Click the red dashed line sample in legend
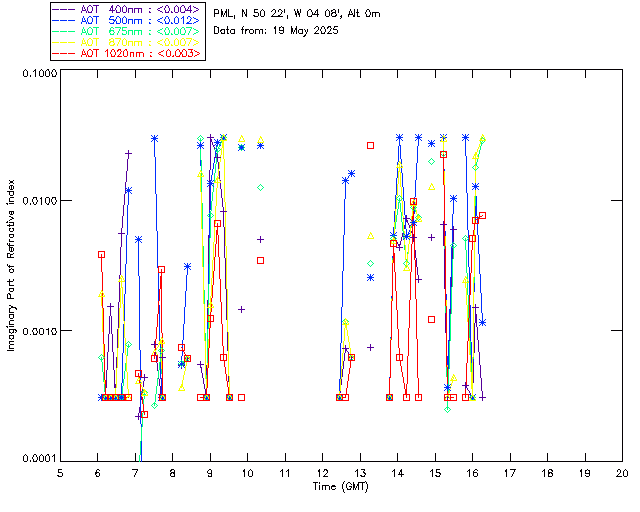Image resolution: width=640 pixels, height=512 pixels. pyautogui.click(x=64, y=53)
